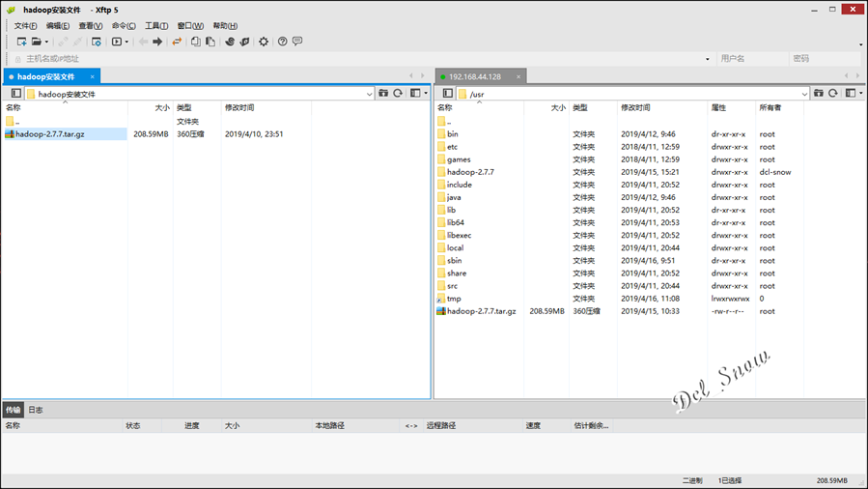868x489 pixels.
Task: Click the grey left transfer arrow
Action: tap(143, 42)
